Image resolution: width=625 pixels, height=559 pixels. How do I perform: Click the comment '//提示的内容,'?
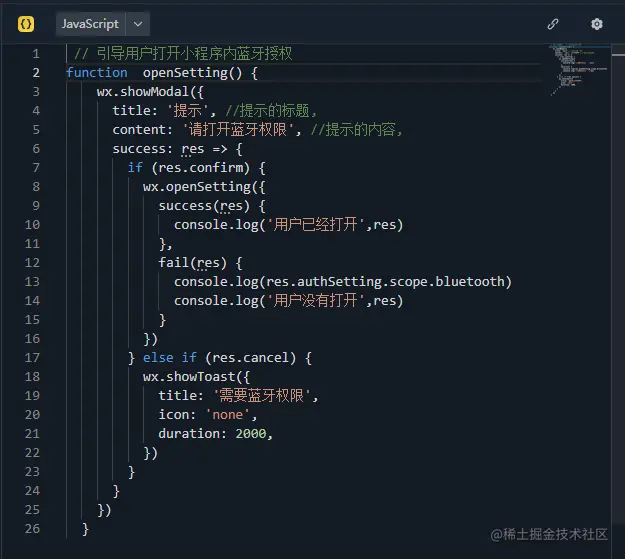click(357, 130)
